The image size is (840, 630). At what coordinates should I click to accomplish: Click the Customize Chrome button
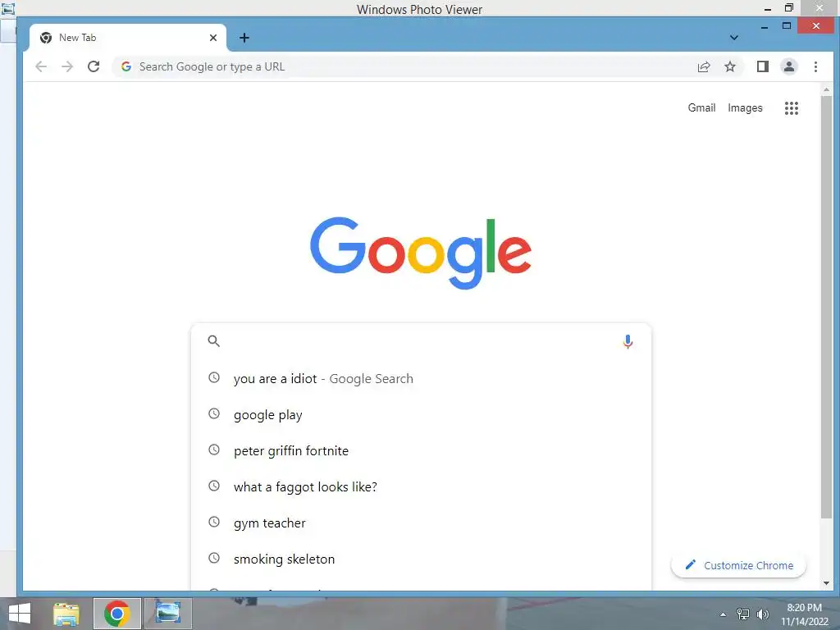point(738,565)
